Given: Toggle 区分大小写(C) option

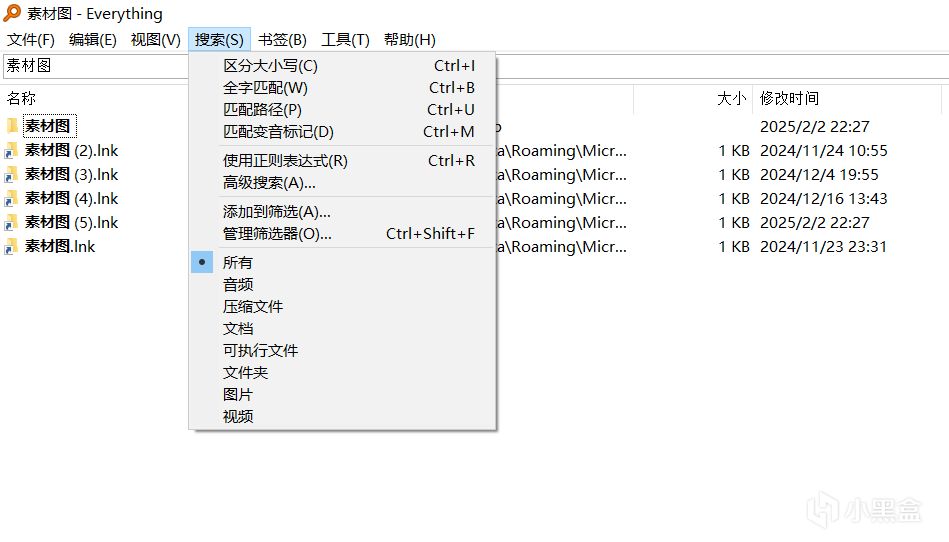Looking at the screenshot, I should [342, 66].
